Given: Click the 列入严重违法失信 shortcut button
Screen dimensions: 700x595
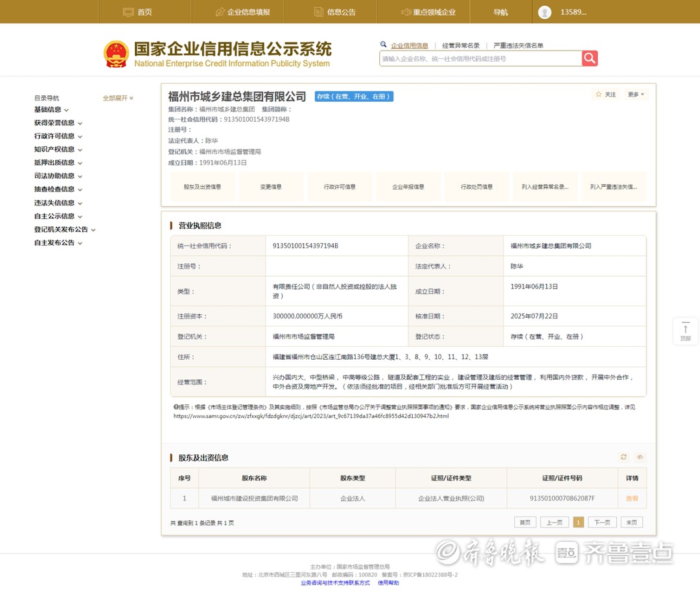Looking at the screenshot, I should [x=614, y=187].
